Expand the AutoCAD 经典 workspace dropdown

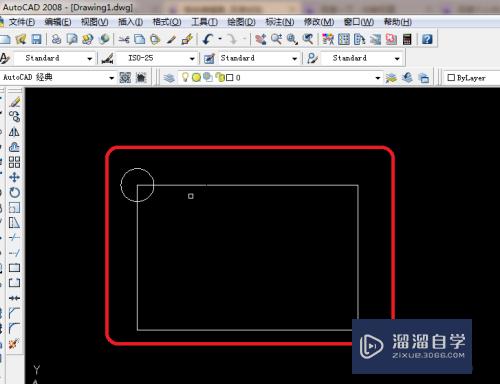[x=111, y=78]
